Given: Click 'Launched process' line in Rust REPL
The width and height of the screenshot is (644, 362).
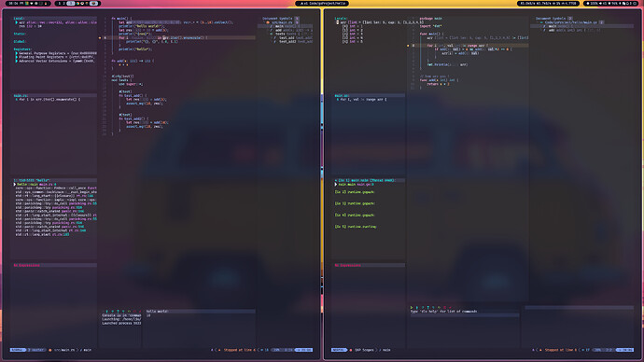Looking at the screenshot, I should click(x=121, y=323).
